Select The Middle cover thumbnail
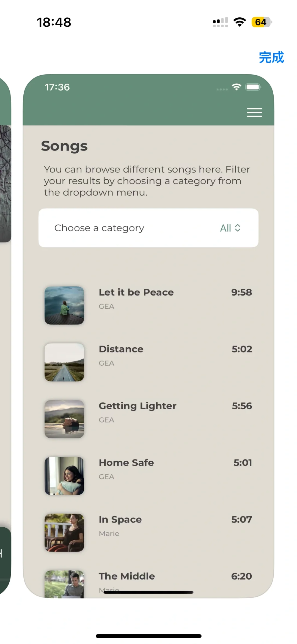This screenshot has height=644, width=297. pos(64,584)
